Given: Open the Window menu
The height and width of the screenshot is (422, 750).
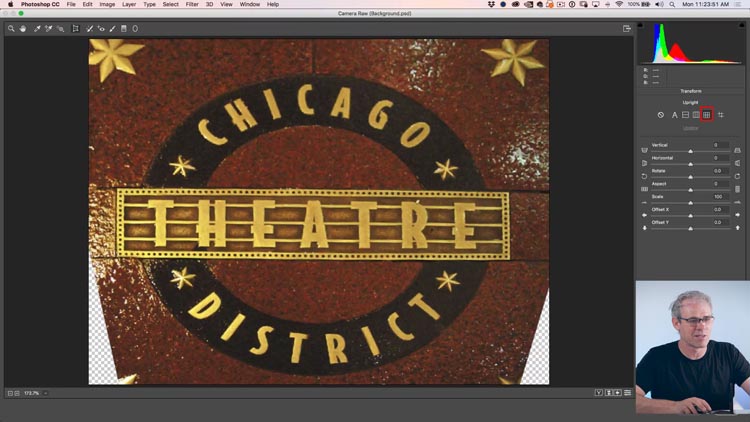Looking at the screenshot, I should [x=249, y=4].
